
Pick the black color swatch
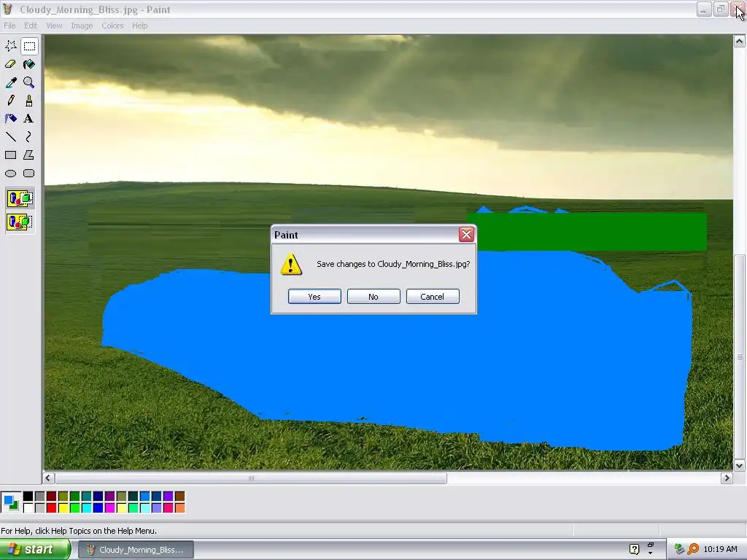pos(28,497)
